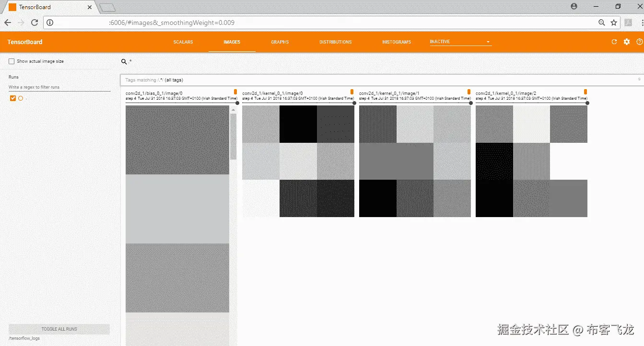Click the bias image vertical scrollbar
Image resolution: width=644 pixels, height=346 pixels.
coord(233,137)
